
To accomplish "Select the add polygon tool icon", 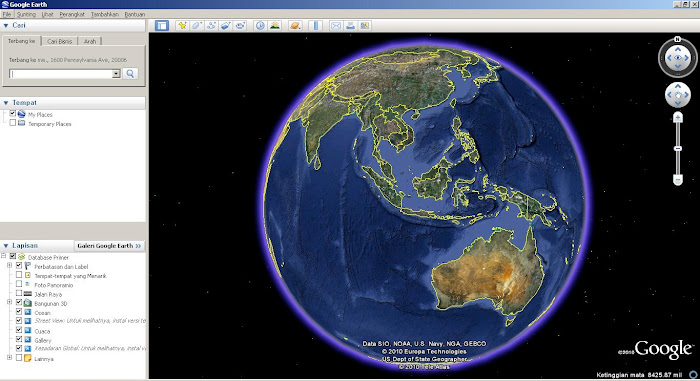I will tap(196, 26).
